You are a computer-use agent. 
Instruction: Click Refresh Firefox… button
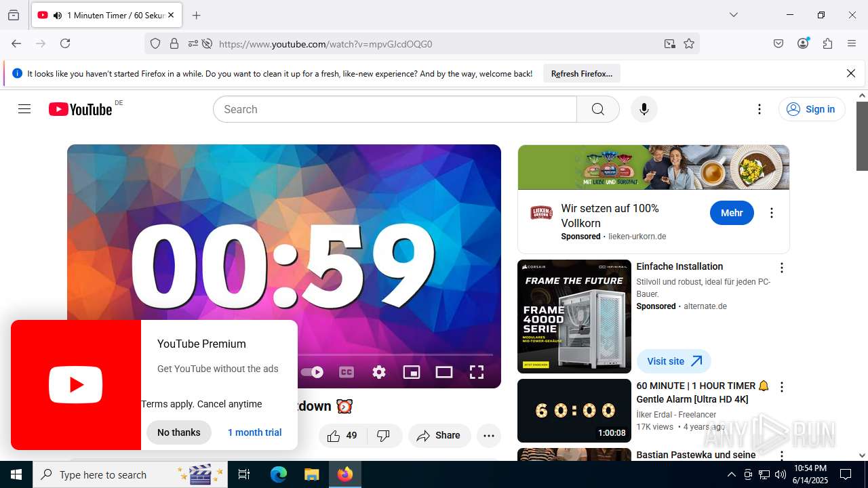click(582, 73)
